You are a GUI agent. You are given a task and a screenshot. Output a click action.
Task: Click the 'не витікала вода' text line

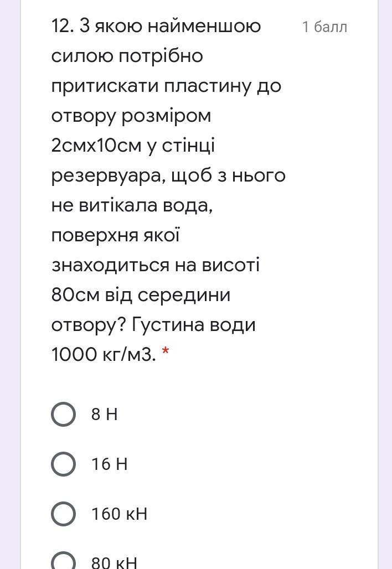[132, 206]
